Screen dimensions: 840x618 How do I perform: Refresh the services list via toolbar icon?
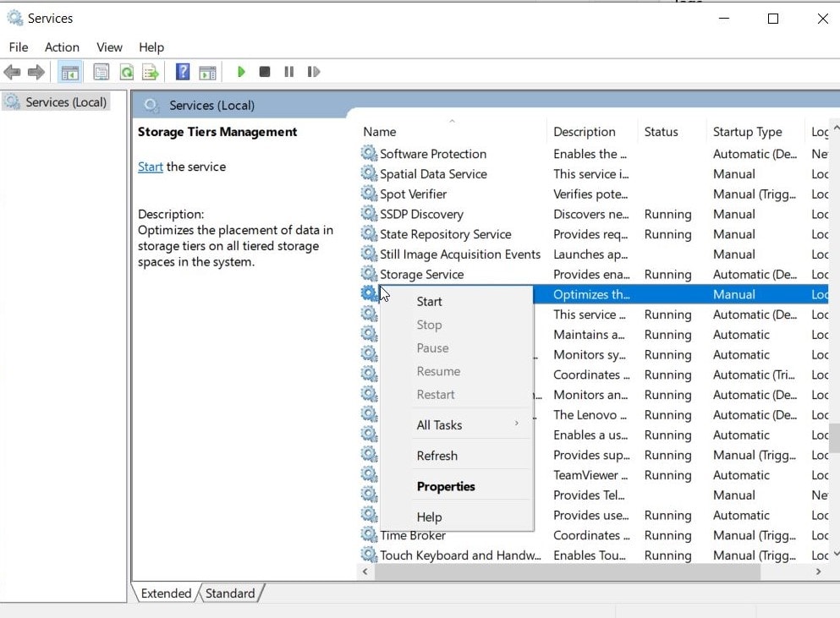coord(126,72)
